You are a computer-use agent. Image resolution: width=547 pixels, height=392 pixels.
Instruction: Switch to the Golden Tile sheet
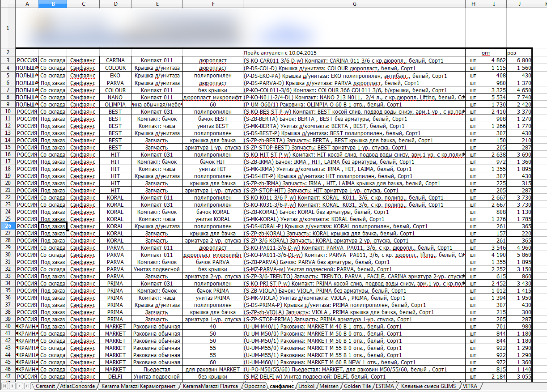(x=357, y=386)
